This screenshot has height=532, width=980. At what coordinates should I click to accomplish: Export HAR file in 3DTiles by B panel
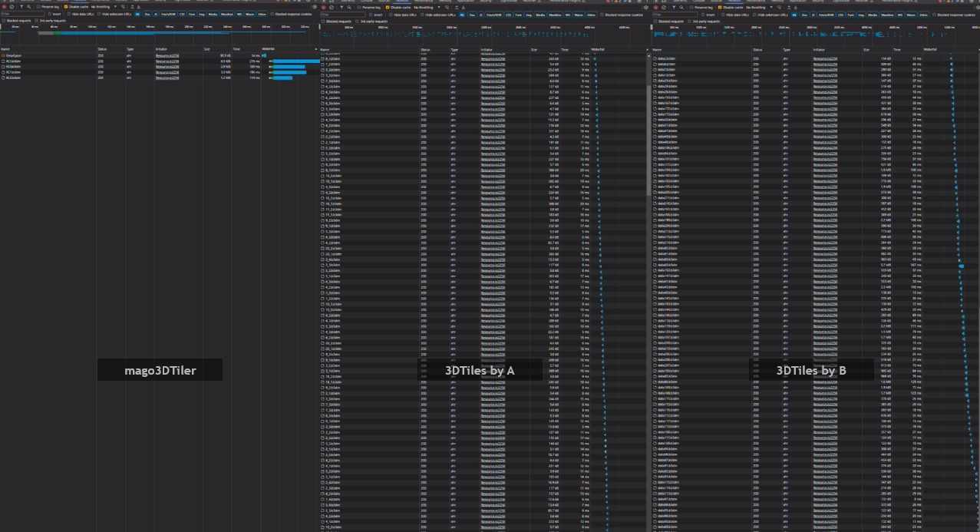pyautogui.click(x=796, y=8)
